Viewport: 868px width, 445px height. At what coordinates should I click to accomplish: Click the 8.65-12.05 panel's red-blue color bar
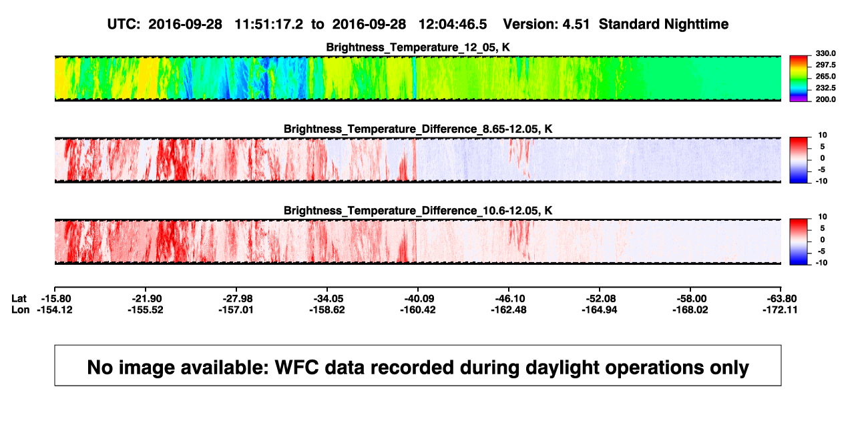[800, 159]
